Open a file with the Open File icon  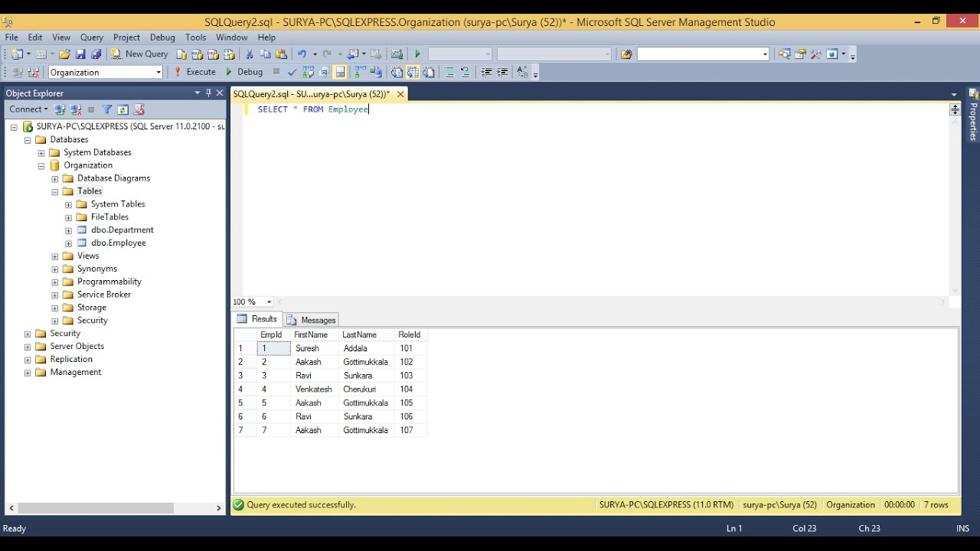click(x=64, y=54)
